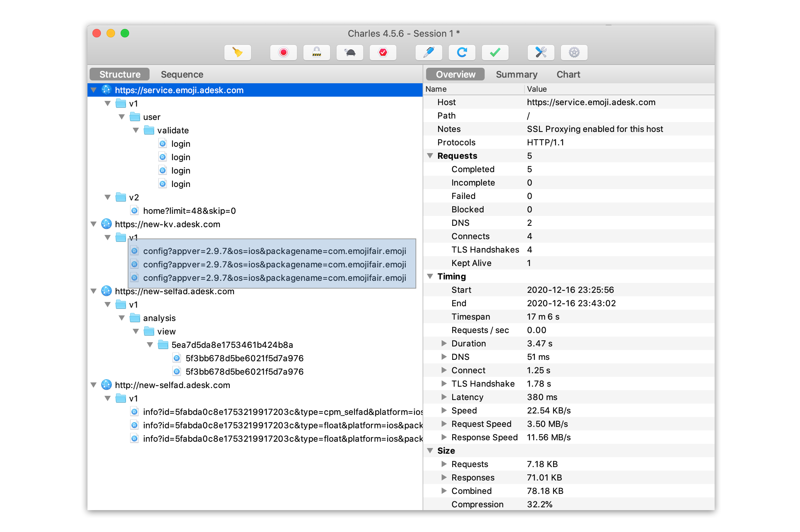Click the Repeat blue arrow icon
Viewport: 800px width, 532px height.
tap(462, 53)
